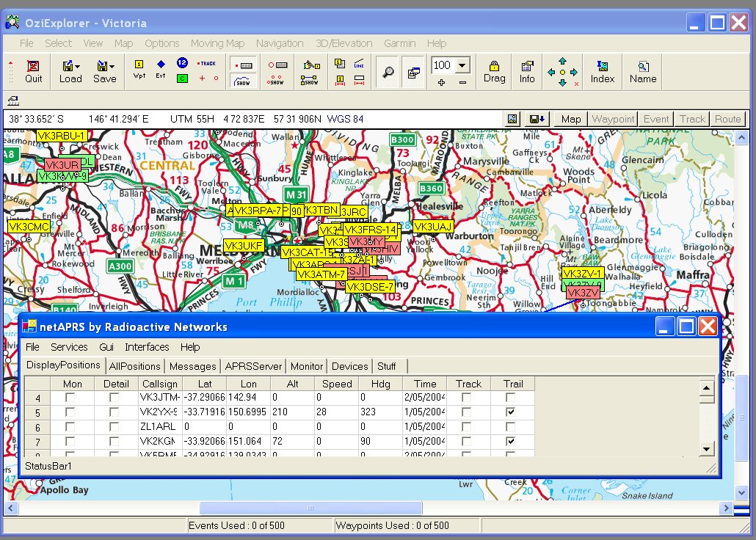Click the teal left arrow pan control
756x540 pixels.
tap(551, 73)
